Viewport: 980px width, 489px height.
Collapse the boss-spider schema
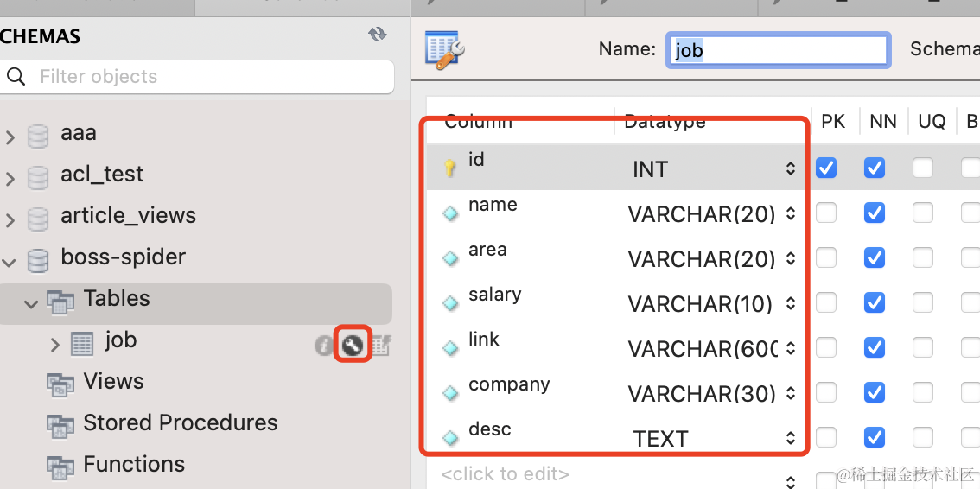(x=10, y=261)
